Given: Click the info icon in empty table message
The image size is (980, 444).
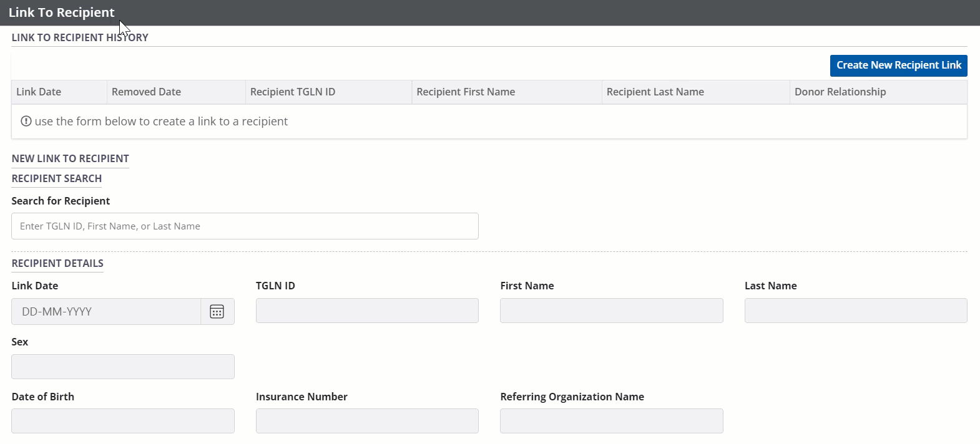Looking at the screenshot, I should coord(26,121).
